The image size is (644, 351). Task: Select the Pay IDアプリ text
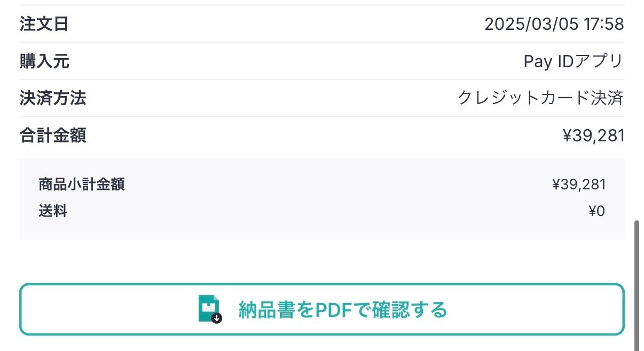573,61
